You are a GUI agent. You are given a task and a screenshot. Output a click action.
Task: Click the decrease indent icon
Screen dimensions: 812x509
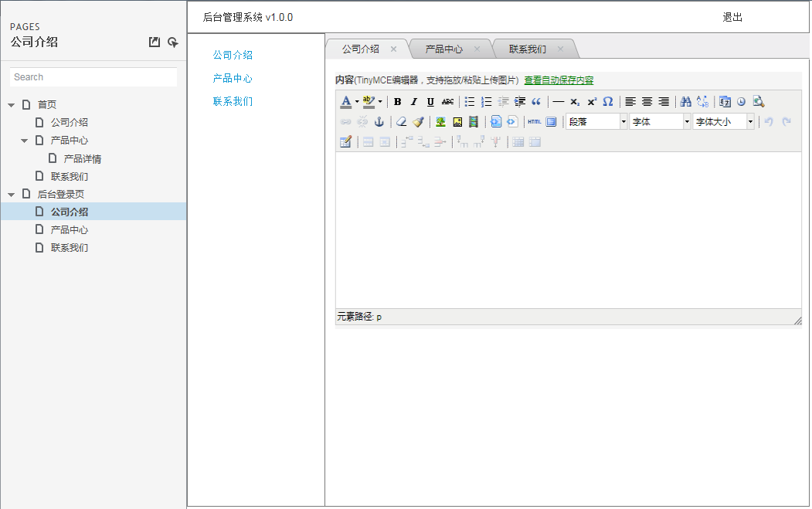[503, 101]
